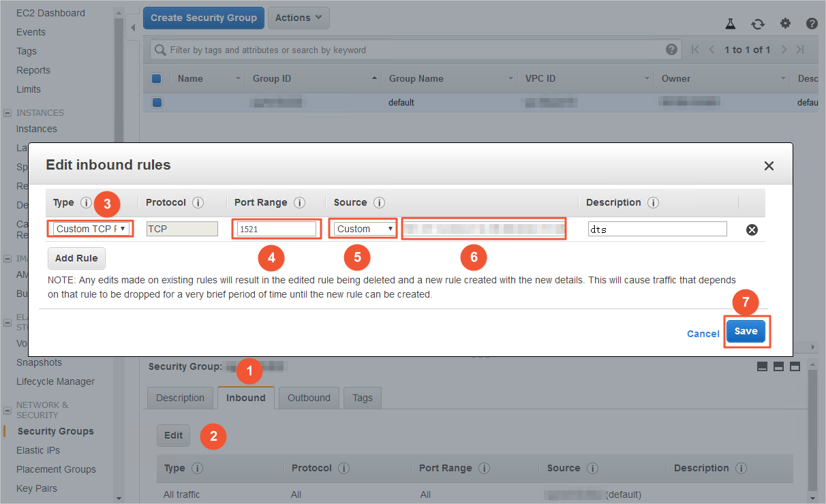826x504 pixels.
Task: Click Create Security Group button
Action: 204,18
